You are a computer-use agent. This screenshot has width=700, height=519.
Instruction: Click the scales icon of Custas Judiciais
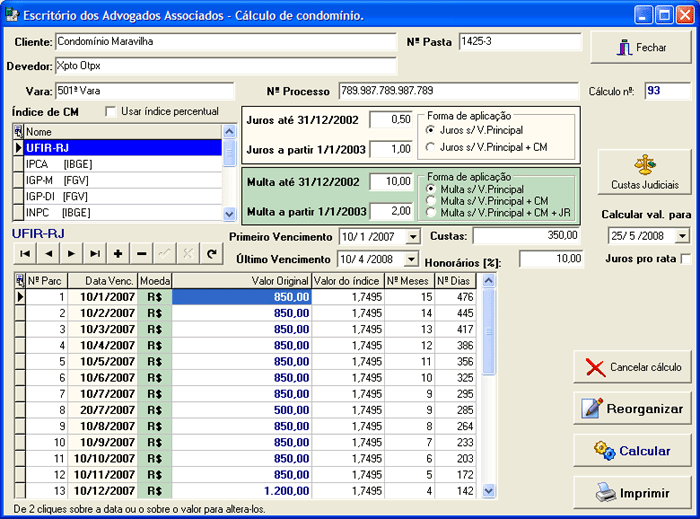click(x=645, y=165)
